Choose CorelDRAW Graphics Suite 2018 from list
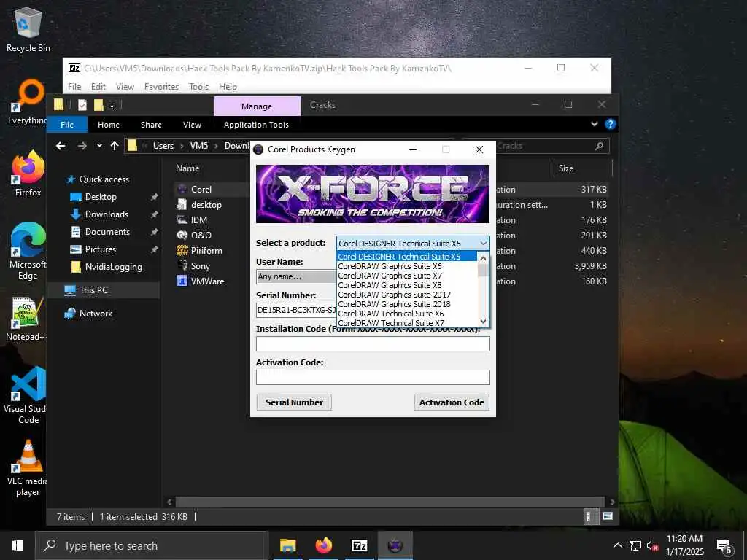Image resolution: width=747 pixels, height=560 pixels. (394, 304)
